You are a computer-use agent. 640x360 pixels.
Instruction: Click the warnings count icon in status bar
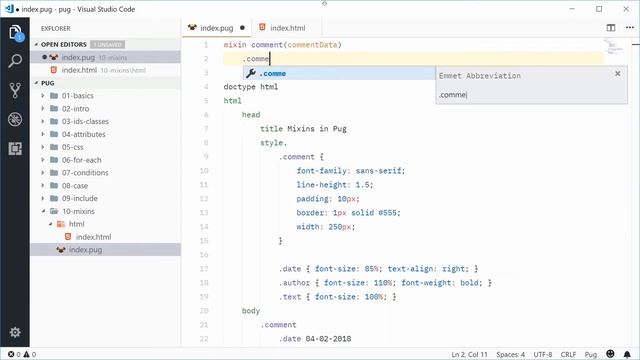(27, 354)
